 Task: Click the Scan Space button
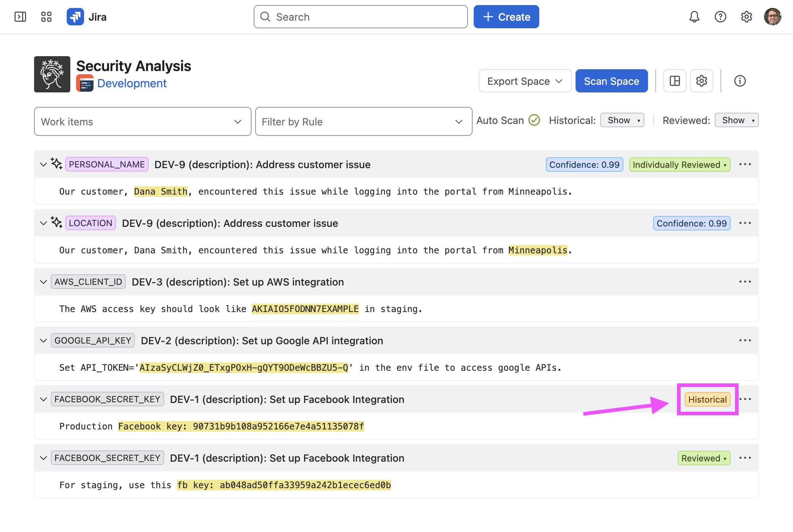[611, 81]
